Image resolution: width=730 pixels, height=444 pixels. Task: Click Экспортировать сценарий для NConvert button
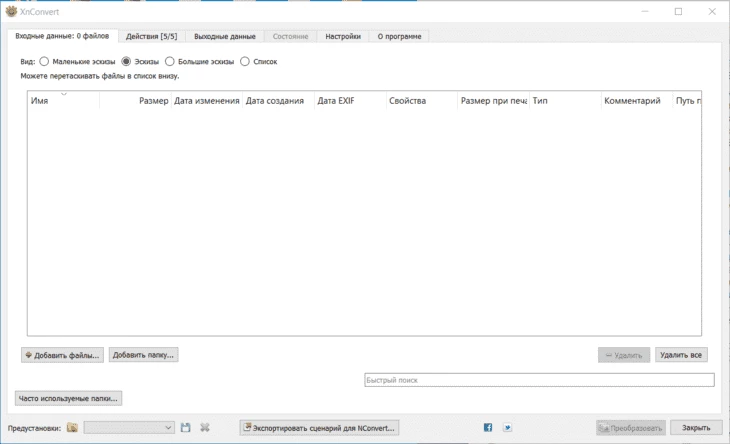[319, 428]
